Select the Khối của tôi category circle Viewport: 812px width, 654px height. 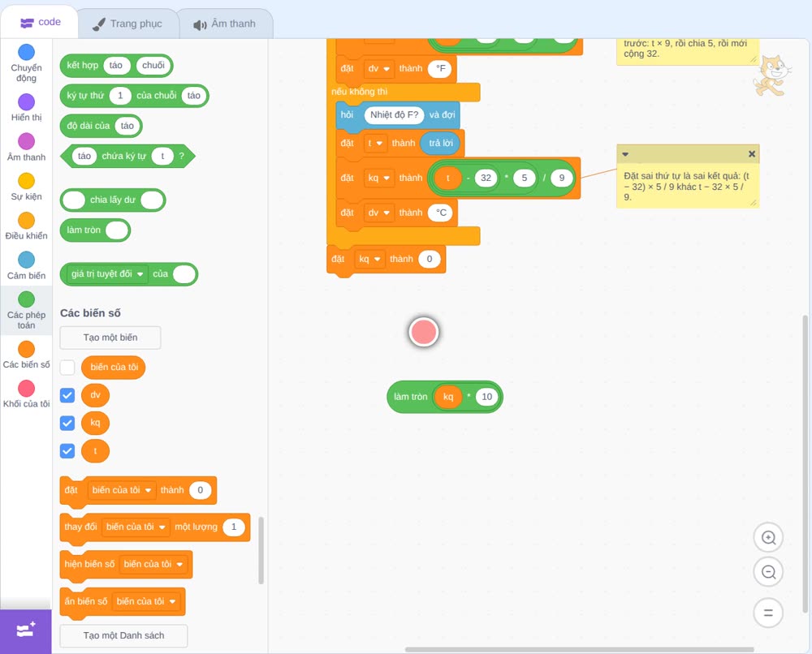click(27, 388)
